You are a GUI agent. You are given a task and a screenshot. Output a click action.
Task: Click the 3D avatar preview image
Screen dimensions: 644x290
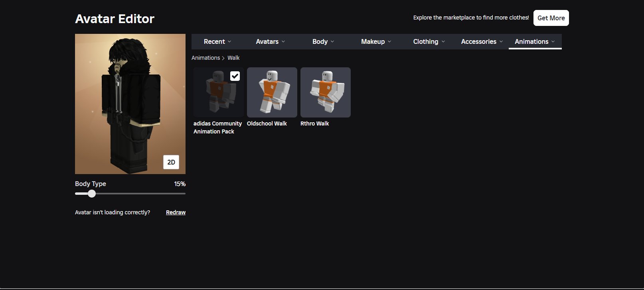(x=130, y=104)
